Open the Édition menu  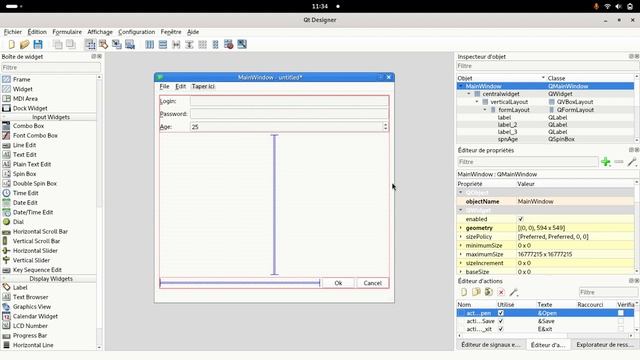(x=37, y=32)
